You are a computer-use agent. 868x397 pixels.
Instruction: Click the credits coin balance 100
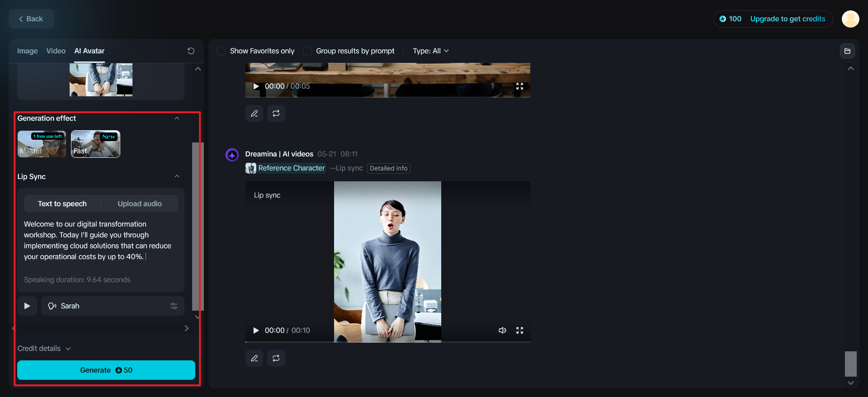click(x=730, y=19)
